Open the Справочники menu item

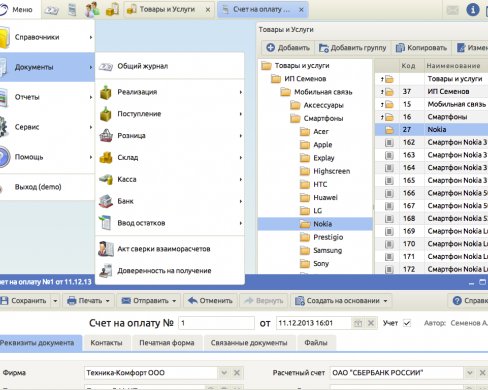pyautogui.click(x=47, y=37)
